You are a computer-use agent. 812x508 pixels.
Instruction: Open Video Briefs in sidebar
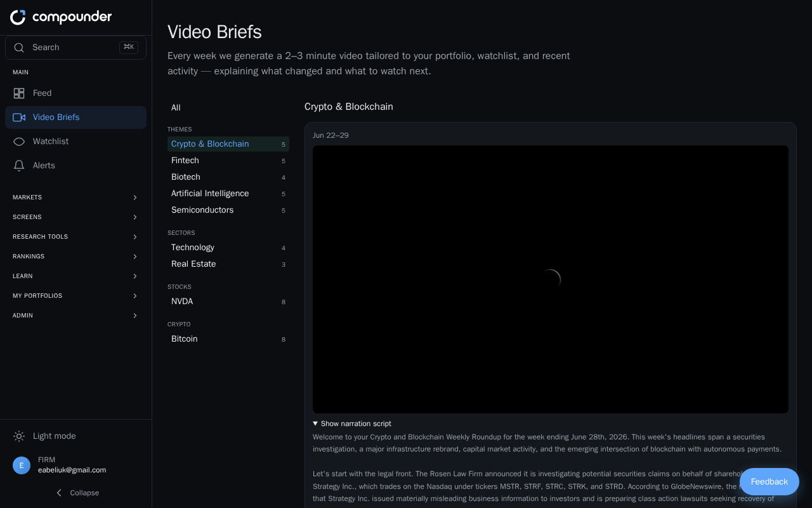point(75,117)
